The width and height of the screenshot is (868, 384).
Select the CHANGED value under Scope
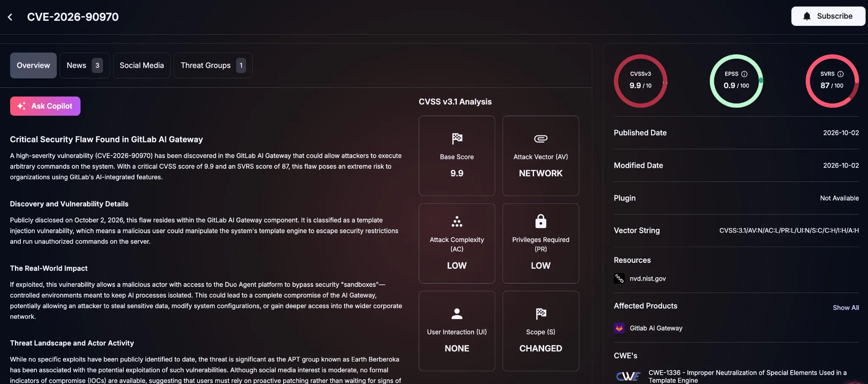click(541, 348)
